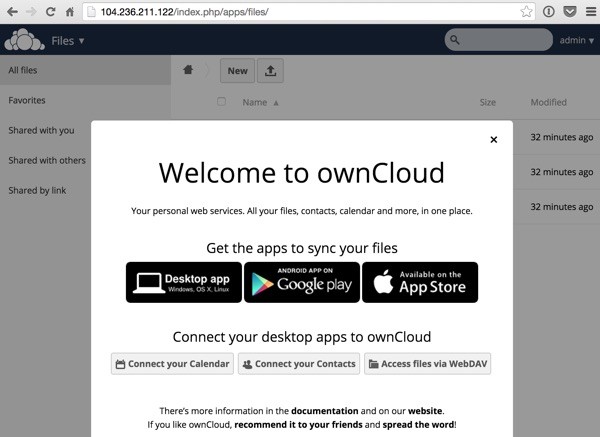The image size is (600, 437).
Task: Open the documentation link
Action: (x=324, y=411)
